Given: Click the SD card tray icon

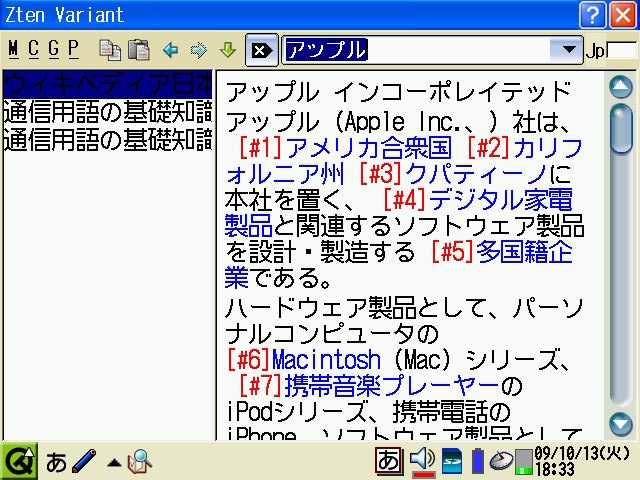Looking at the screenshot, I should 452,461.
